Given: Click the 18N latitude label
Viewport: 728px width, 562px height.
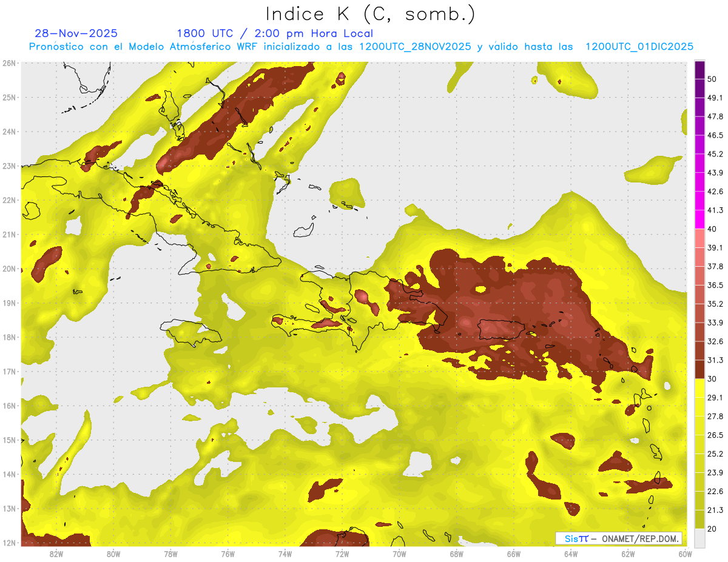Looking at the screenshot, I should [9, 337].
